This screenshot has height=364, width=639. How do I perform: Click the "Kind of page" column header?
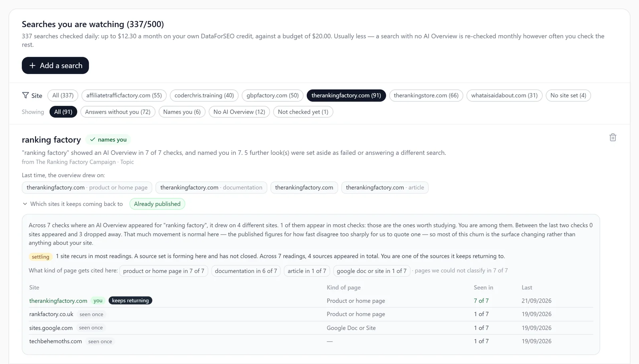tap(343, 287)
